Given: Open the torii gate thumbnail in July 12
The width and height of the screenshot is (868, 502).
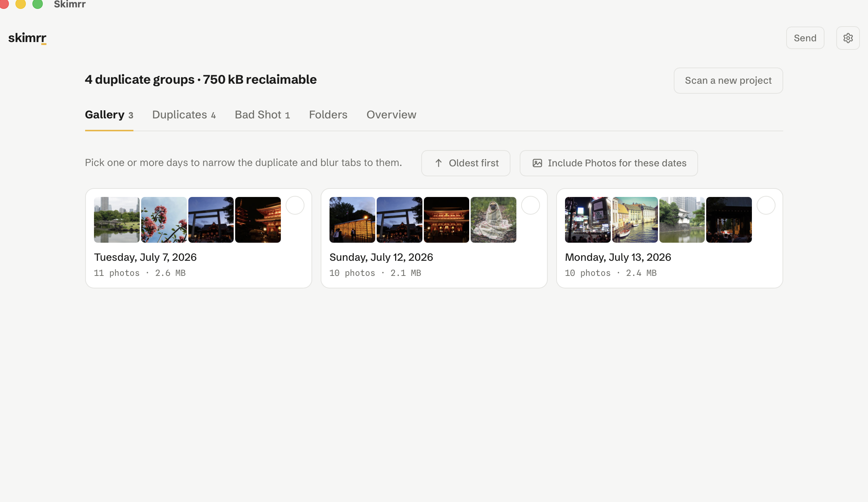Looking at the screenshot, I should (x=400, y=220).
